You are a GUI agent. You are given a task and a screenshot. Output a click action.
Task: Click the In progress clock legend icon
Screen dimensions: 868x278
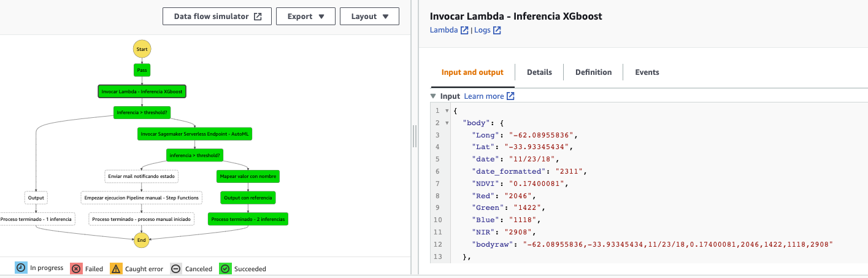coord(21,268)
